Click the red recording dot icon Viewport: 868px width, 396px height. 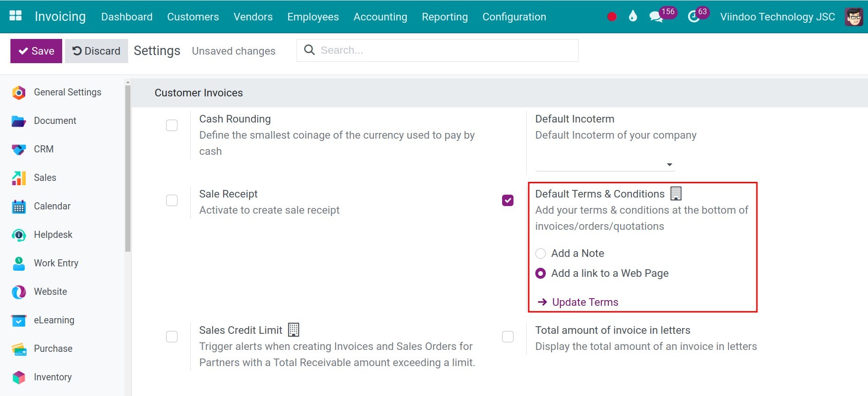612,17
